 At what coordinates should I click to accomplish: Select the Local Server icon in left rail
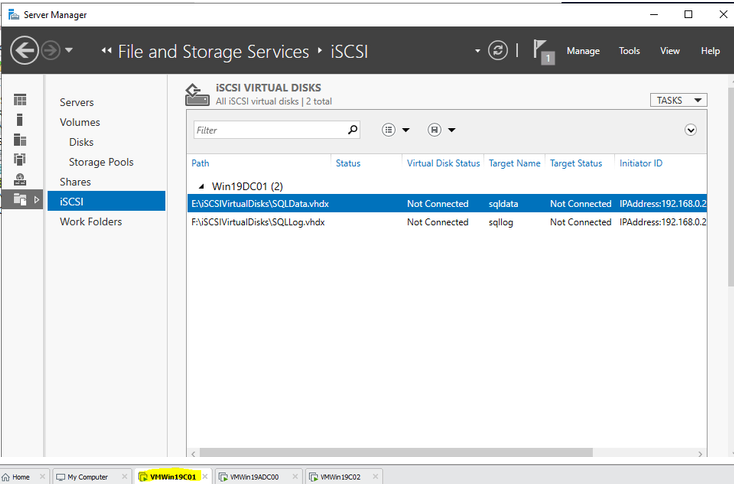point(20,120)
